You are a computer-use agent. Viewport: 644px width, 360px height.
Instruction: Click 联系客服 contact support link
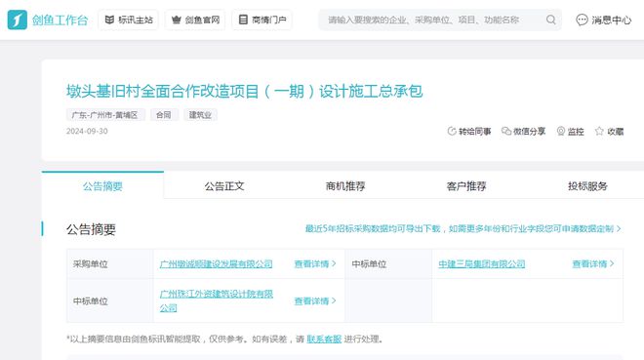point(324,340)
